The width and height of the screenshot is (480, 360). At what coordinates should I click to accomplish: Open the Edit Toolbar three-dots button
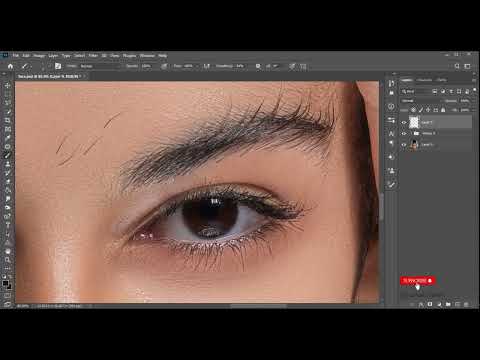click(x=7, y=268)
